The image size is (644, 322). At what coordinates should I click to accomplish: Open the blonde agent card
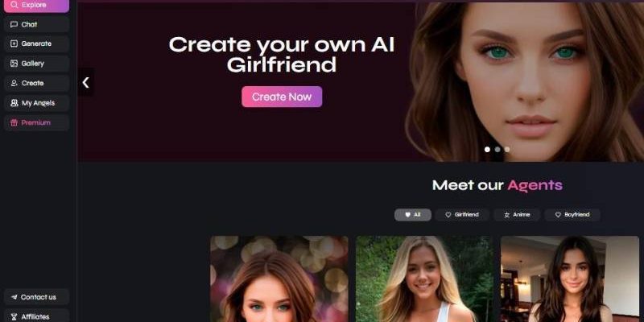click(x=424, y=279)
